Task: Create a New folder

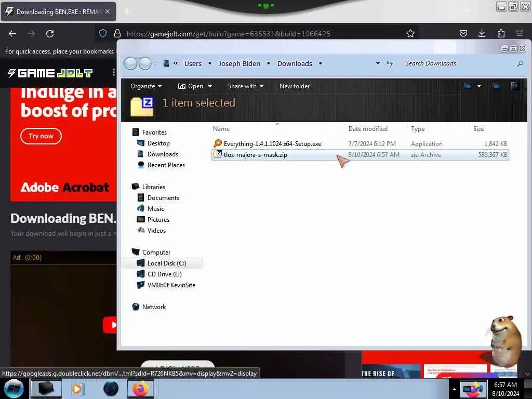Action: pos(295,86)
